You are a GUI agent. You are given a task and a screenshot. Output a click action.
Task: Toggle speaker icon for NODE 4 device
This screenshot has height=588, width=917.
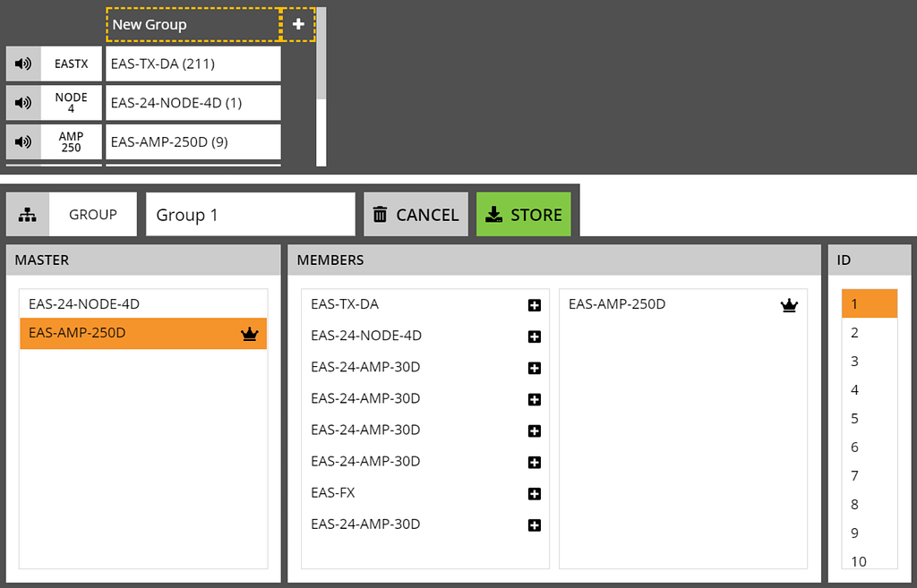[x=23, y=103]
